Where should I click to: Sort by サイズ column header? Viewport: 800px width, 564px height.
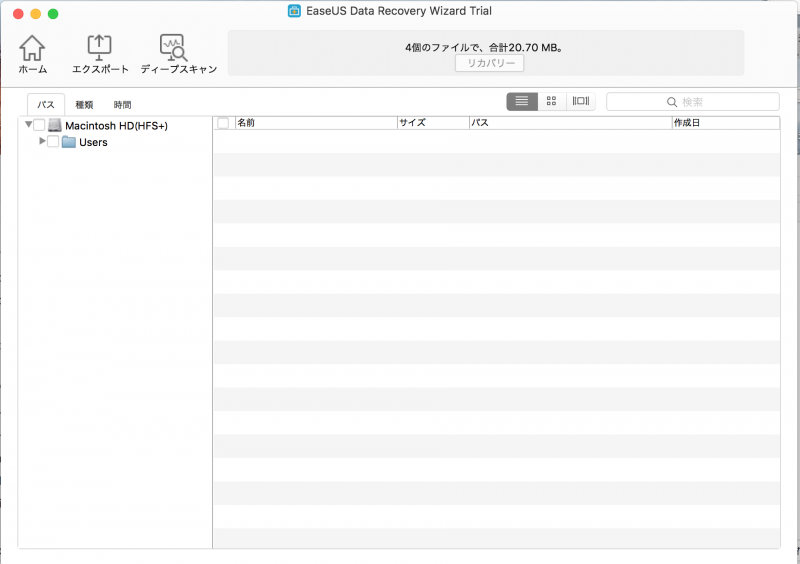pyautogui.click(x=433, y=123)
